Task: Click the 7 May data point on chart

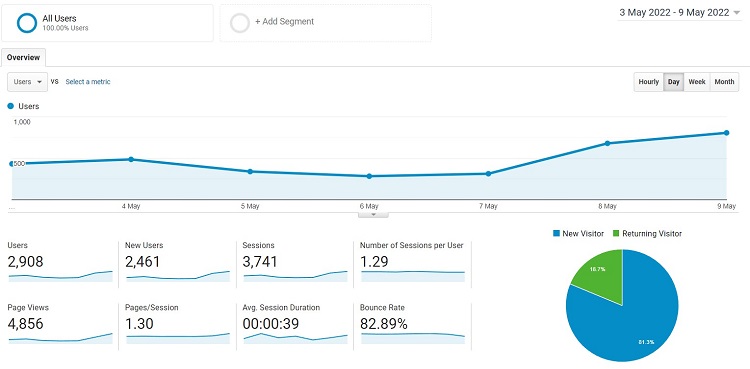Action: click(488, 174)
